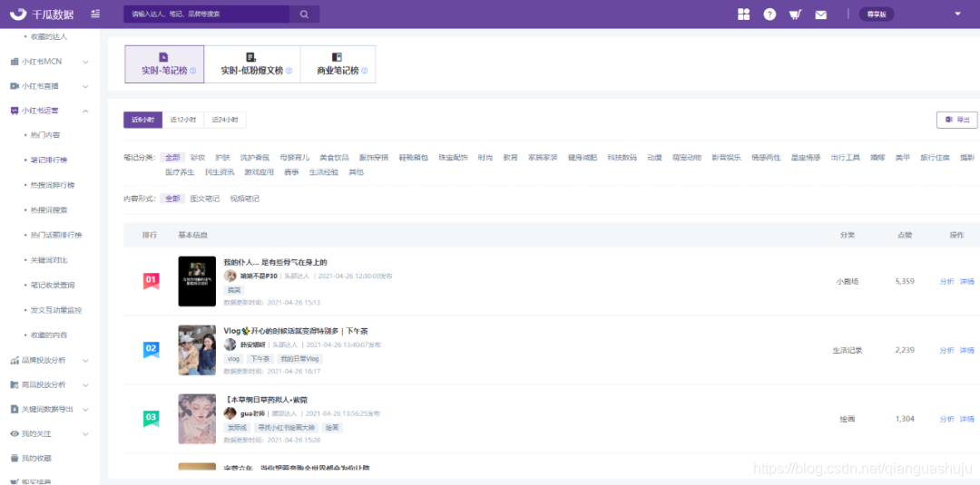Click 分析 for the rank 01 note
The width and height of the screenshot is (980, 485).
click(x=946, y=282)
